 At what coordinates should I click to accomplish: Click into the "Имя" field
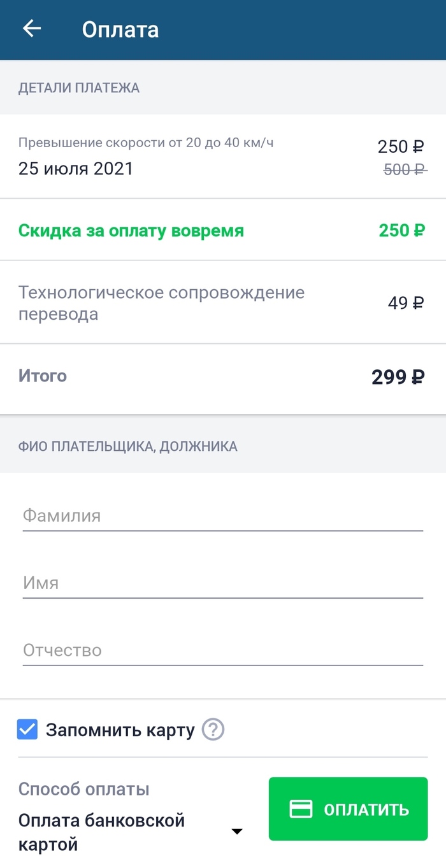click(x=222, y=583)
